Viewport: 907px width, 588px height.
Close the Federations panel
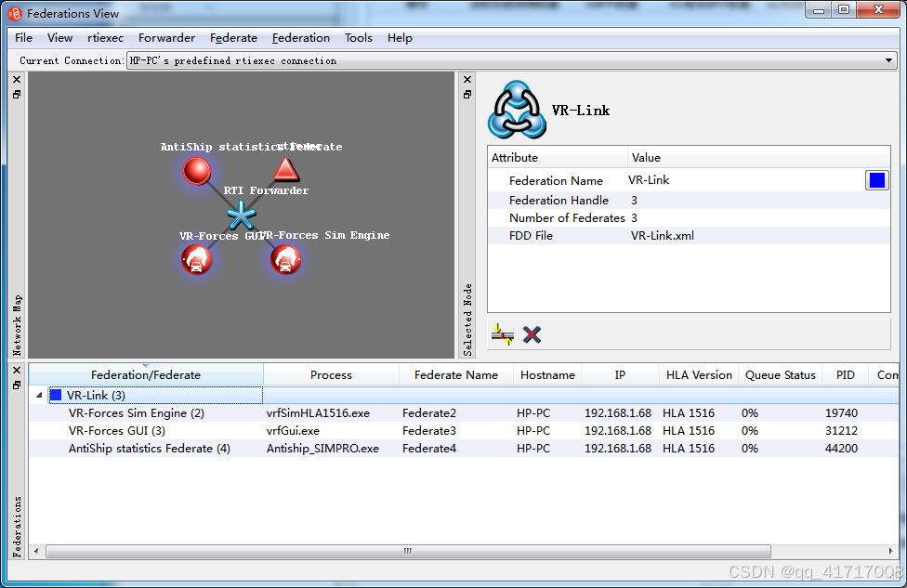pyautogui.click(x=17, y=370)
